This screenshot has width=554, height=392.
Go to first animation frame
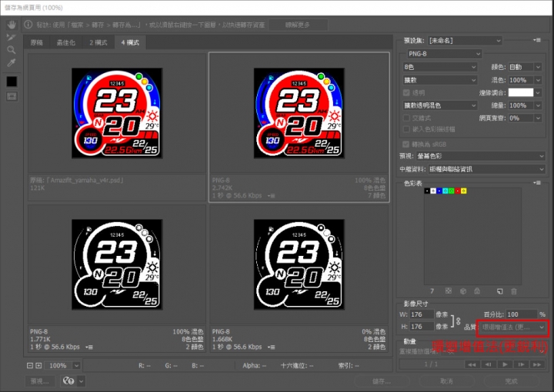tap(472, 364)
